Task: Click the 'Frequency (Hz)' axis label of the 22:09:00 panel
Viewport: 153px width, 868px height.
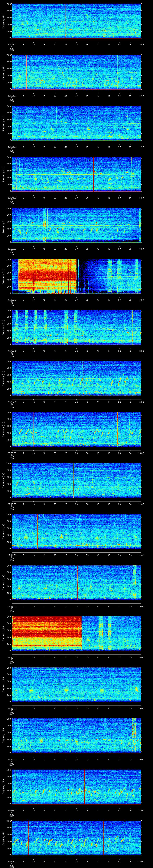Action: (x=3, y=429)
